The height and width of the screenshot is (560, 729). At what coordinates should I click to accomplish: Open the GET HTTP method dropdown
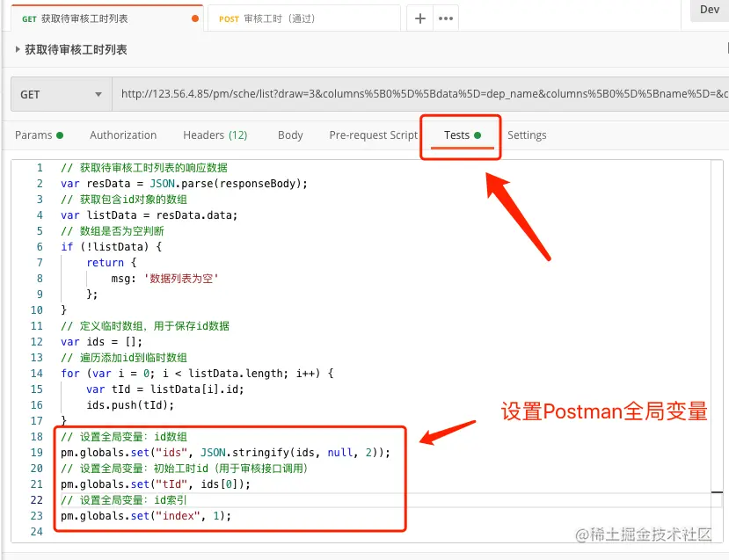click(x=62, y=94)
